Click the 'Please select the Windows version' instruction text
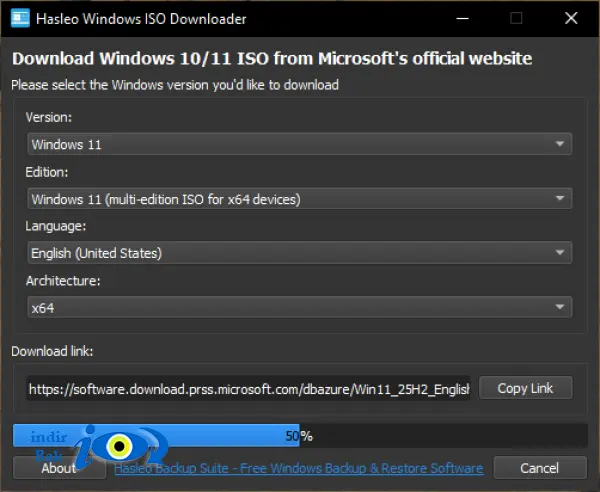 point(175,85)
